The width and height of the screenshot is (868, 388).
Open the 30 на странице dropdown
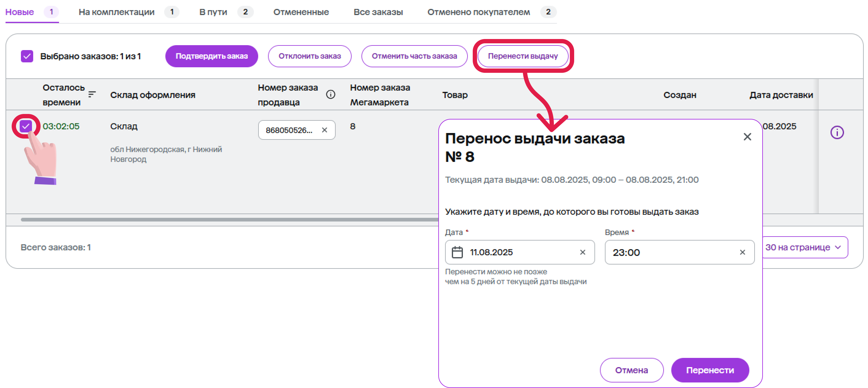805,247
